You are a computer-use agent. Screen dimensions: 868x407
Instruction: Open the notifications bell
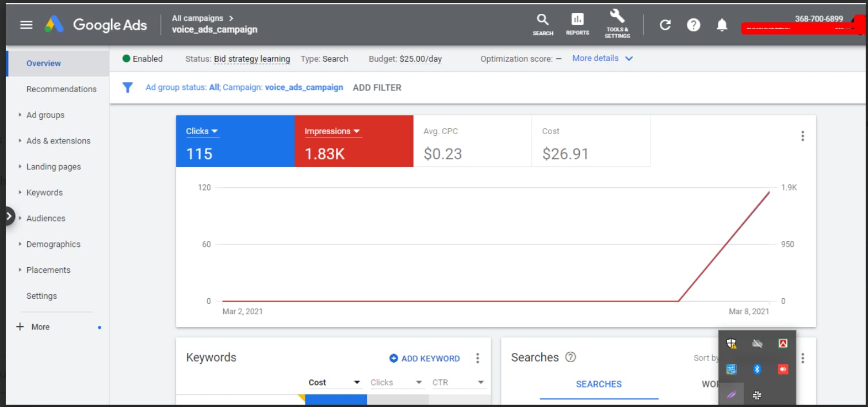click(722, 25)
